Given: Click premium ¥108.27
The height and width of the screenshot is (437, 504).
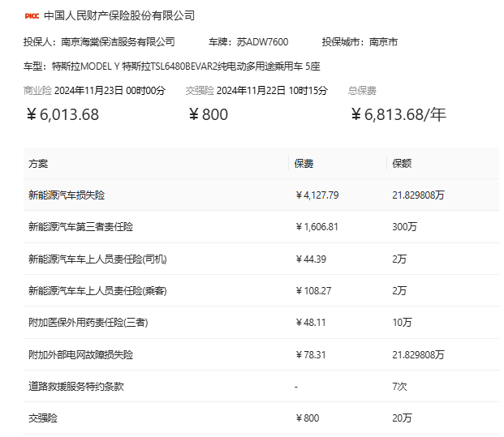Looking at the screenshot, I should (313, 290).
